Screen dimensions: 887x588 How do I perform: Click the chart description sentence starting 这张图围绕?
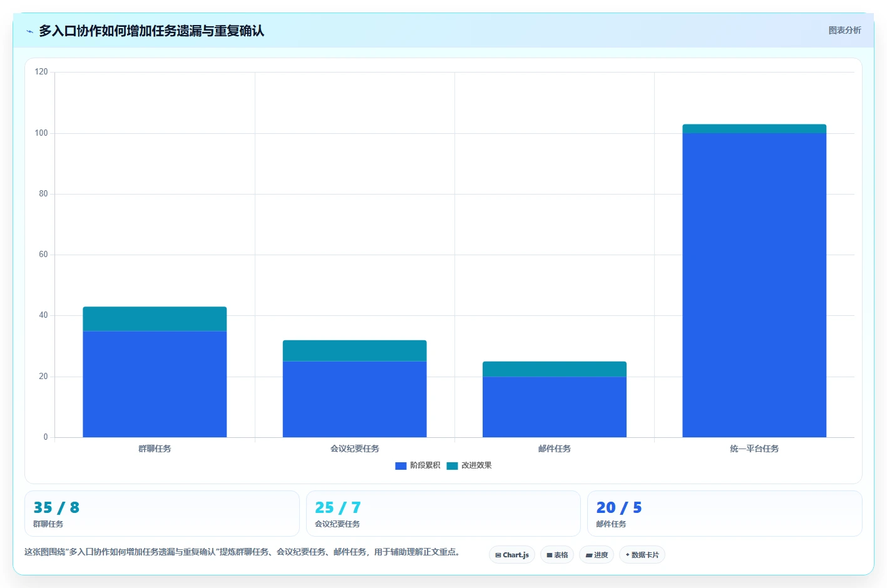click(x=244, y=552)
